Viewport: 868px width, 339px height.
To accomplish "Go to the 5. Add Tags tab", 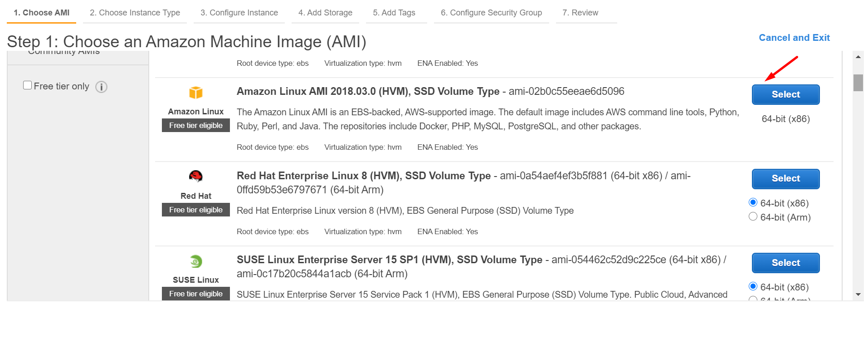I will click(394, 13).
